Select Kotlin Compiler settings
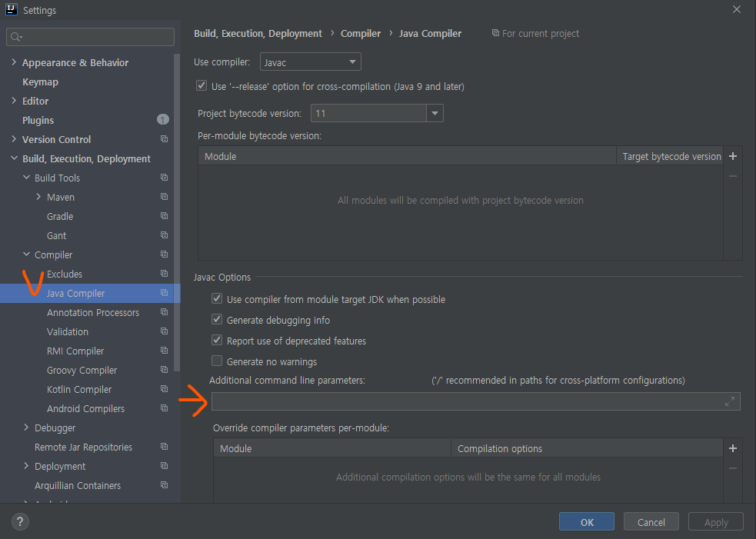Screen dimensions: 756x539 click(x=79, y=389)
